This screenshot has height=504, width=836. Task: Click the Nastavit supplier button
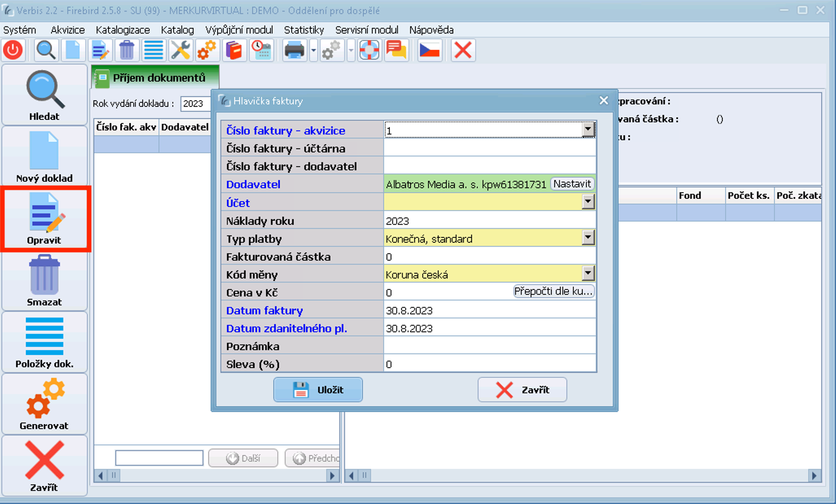tap(572, 184)
